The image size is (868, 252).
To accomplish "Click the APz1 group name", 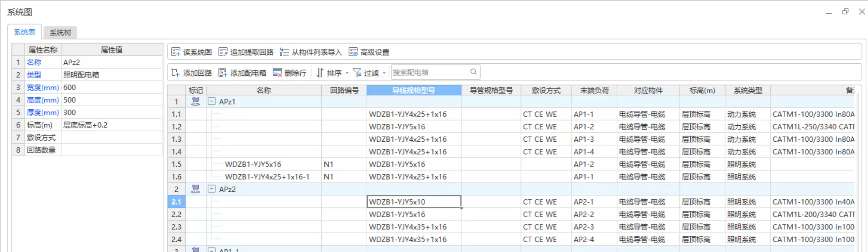I will (227, 101).
